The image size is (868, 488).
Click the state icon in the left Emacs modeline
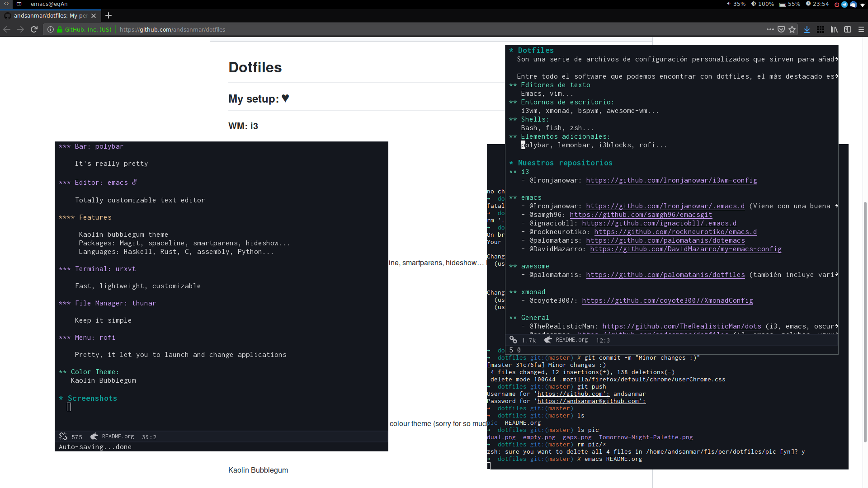pyautogui.click(x=63, y=436)
